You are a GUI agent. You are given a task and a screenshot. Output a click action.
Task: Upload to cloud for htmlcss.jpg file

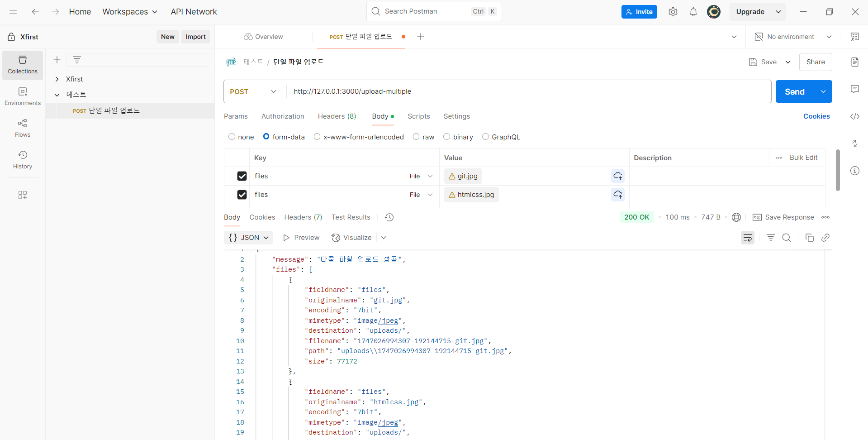tap(618, 195)
